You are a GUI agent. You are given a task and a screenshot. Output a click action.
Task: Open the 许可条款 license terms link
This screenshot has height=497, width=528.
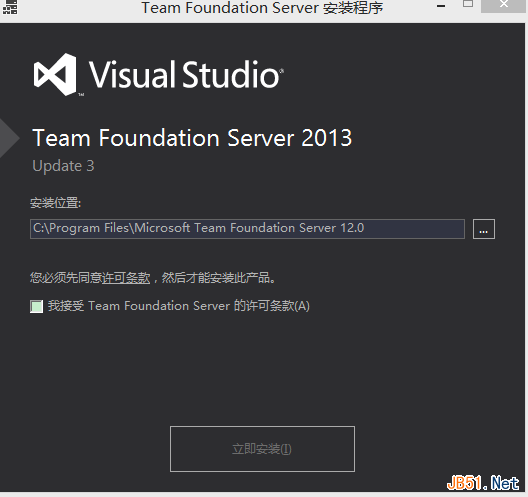pos(126,278)
